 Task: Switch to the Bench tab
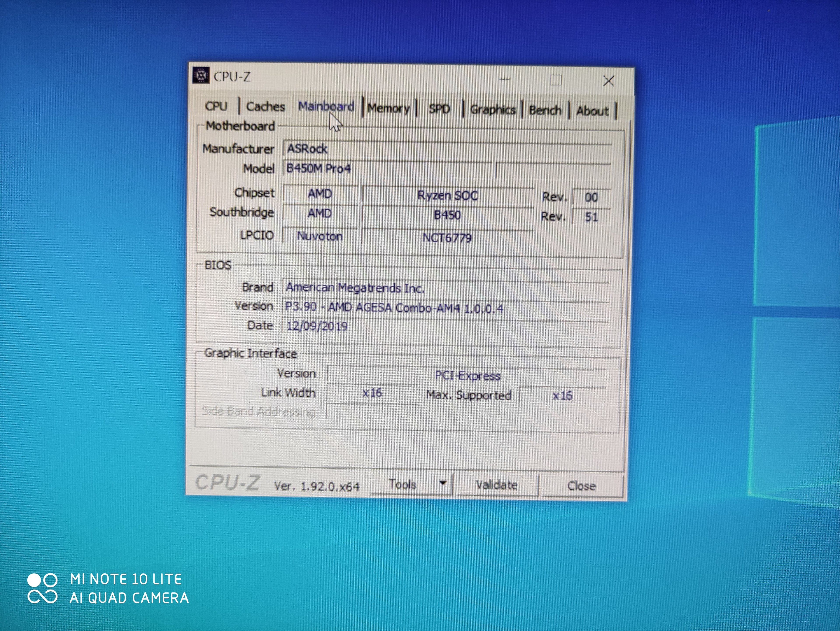tap(545, 110)
